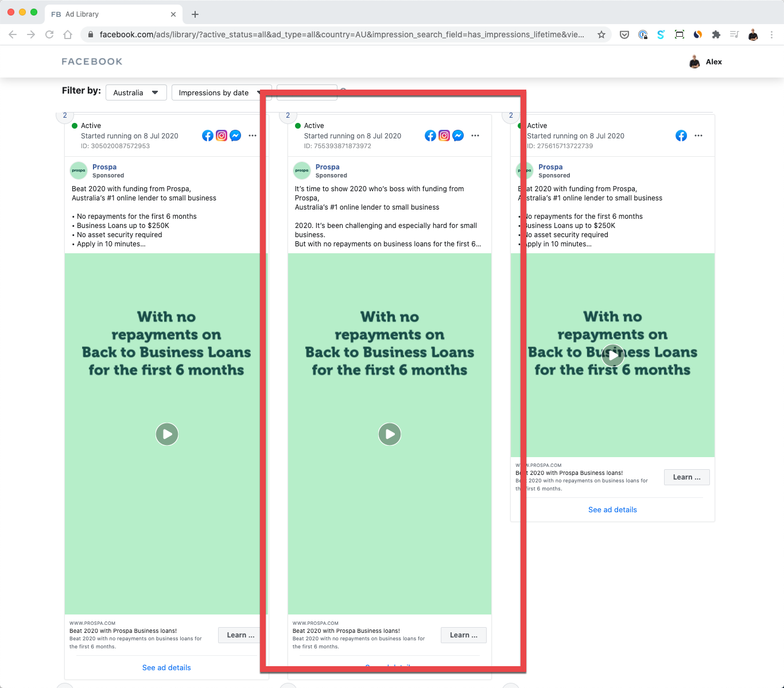Click the text 'ID: 275615713722739'
This screenshot has width=784, height=688.
coord(560,146)
